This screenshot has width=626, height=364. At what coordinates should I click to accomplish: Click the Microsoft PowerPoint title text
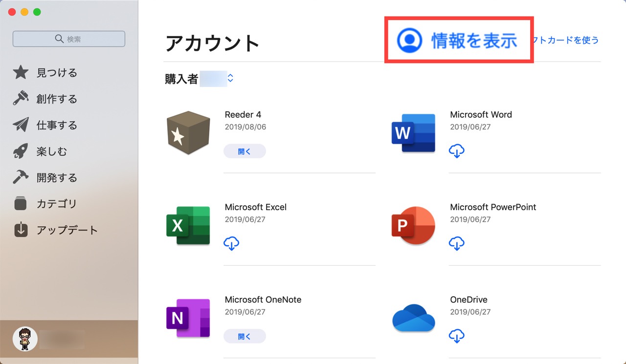(x=493, y=207)
